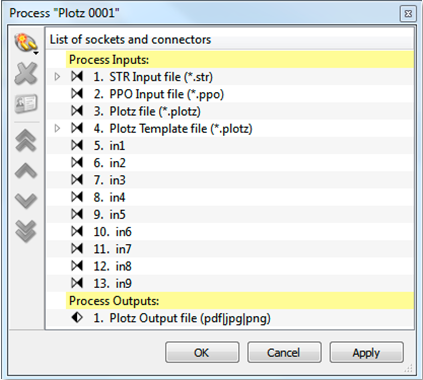The width and height of the screenshot is (423, 380).
Task: Move item to bottom with double down chevron
Action: click(x=26, y=231)
